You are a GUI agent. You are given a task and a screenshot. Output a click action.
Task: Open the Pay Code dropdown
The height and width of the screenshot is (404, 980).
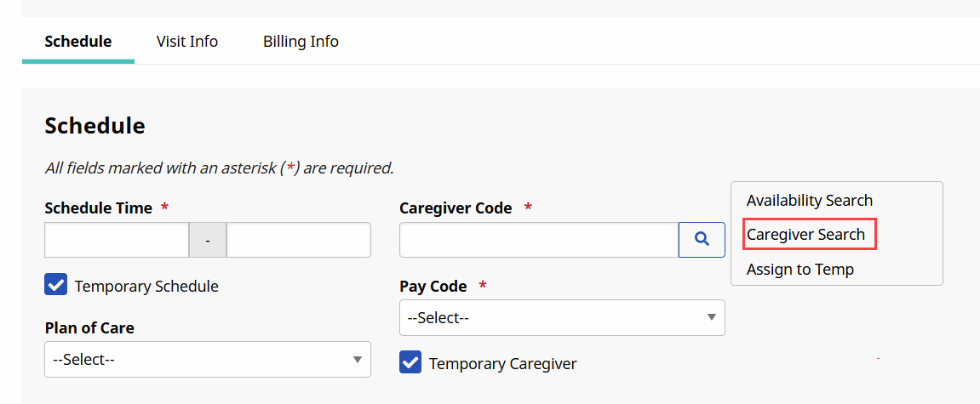point(562,317)
